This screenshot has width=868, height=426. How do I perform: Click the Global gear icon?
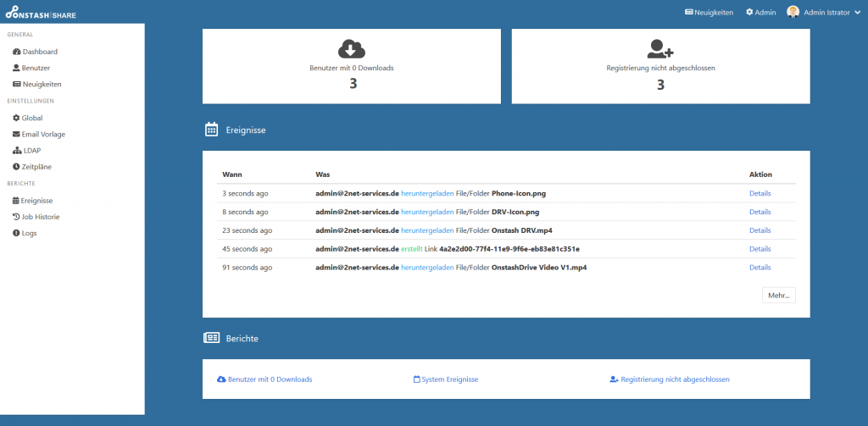pyautogui.click(x=17, y=118)
